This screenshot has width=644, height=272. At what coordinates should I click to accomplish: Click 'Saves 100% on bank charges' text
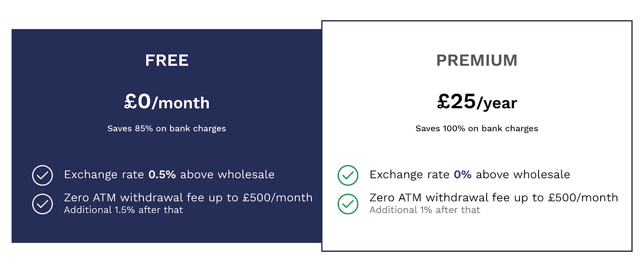[477, 128]
